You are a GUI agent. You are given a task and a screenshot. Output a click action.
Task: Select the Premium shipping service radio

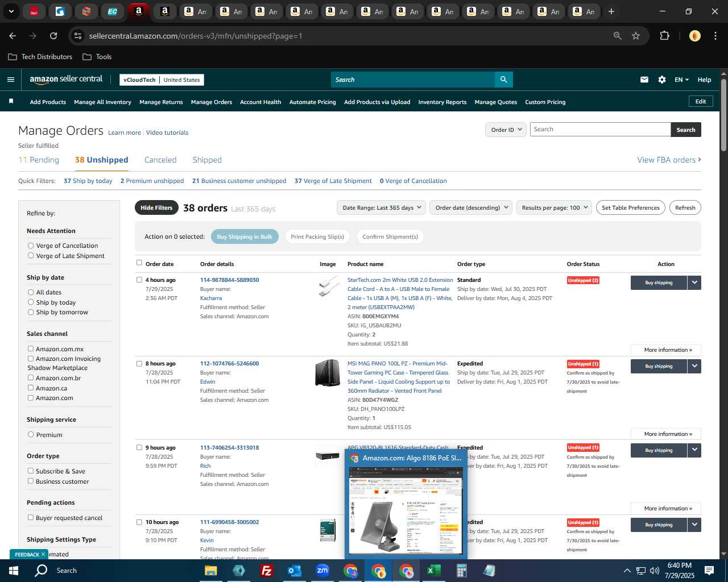pyautogui.click(x=31, y=435)
